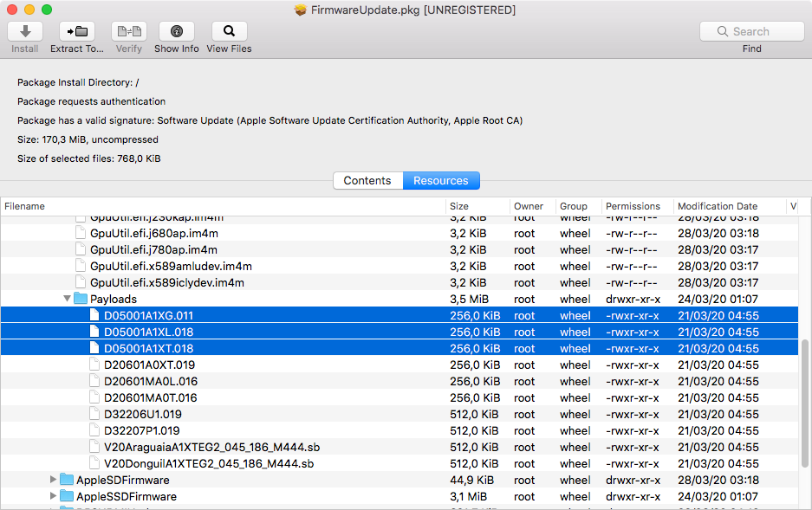Sort by Owner column header
The image size is (812, 510).
(532, 206)
